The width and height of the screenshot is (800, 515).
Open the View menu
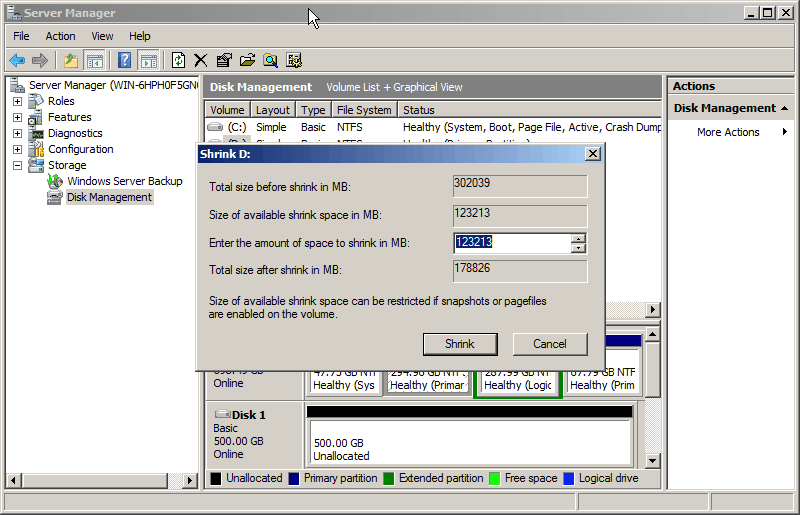(102, 36)
